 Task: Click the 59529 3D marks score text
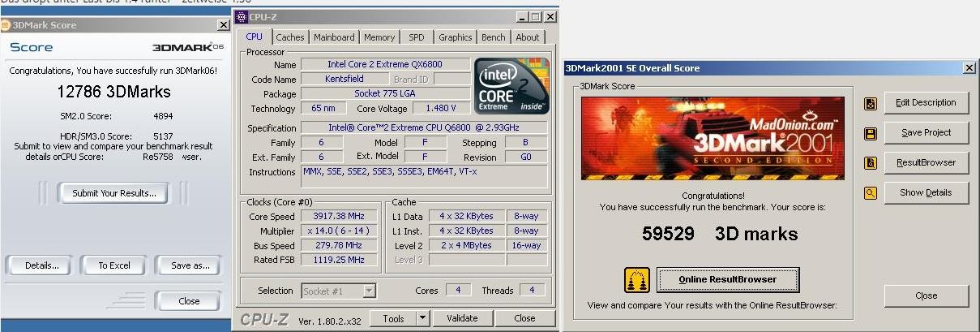click(720, 235)
